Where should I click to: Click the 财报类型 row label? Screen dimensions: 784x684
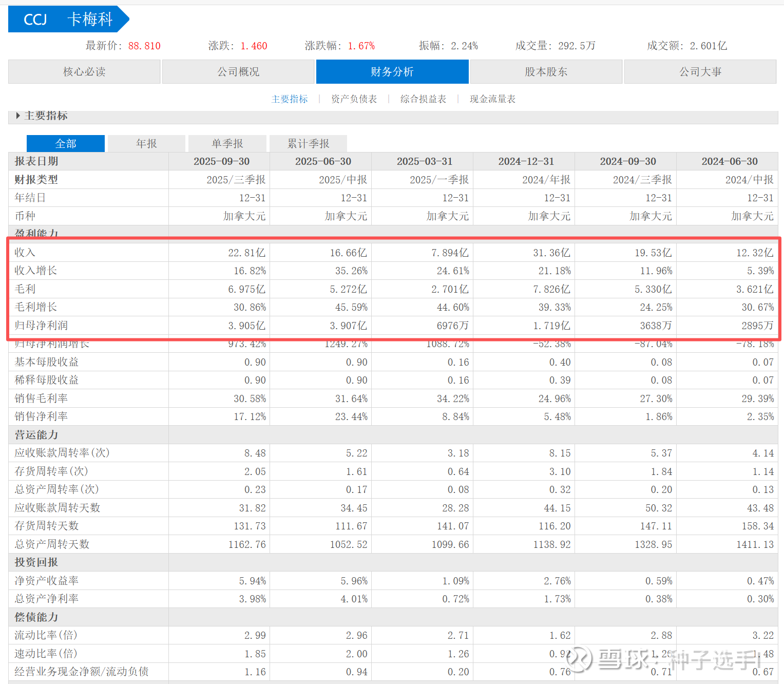pyautogui.click(x=36, y=180)
